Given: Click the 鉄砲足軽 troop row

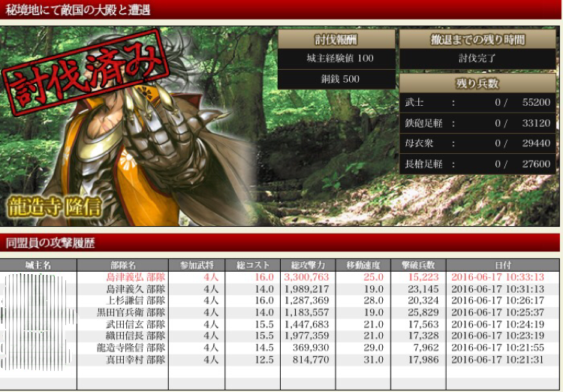Looking at the screenshot, I should coord(477,123).
